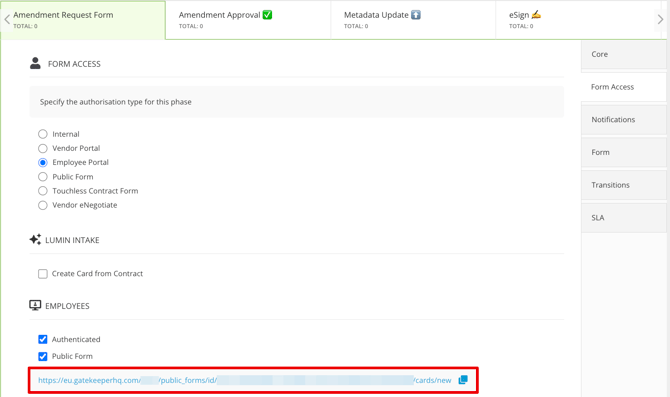
Task: Open the Notifications sidebar section
Action: click(x=623, y=120)
